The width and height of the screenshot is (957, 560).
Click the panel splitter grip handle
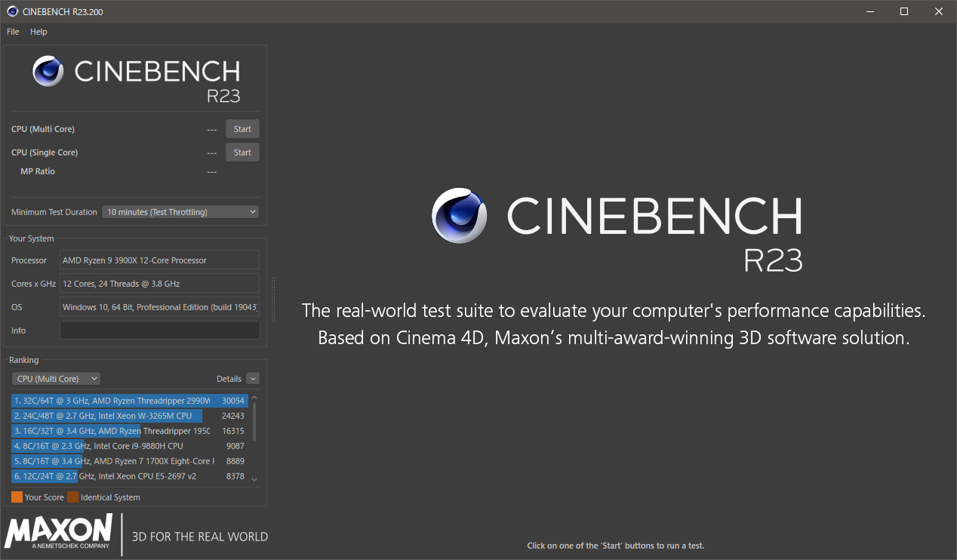[273, 300]
